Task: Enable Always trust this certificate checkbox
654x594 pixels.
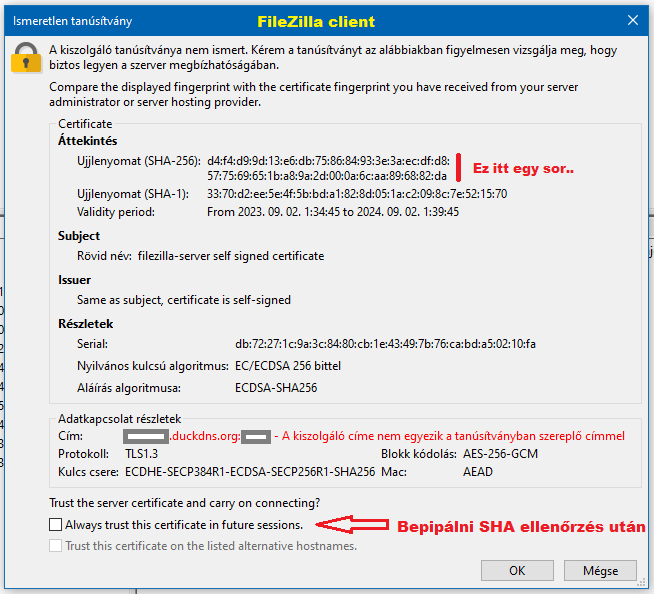Action: tap(55, 524)
